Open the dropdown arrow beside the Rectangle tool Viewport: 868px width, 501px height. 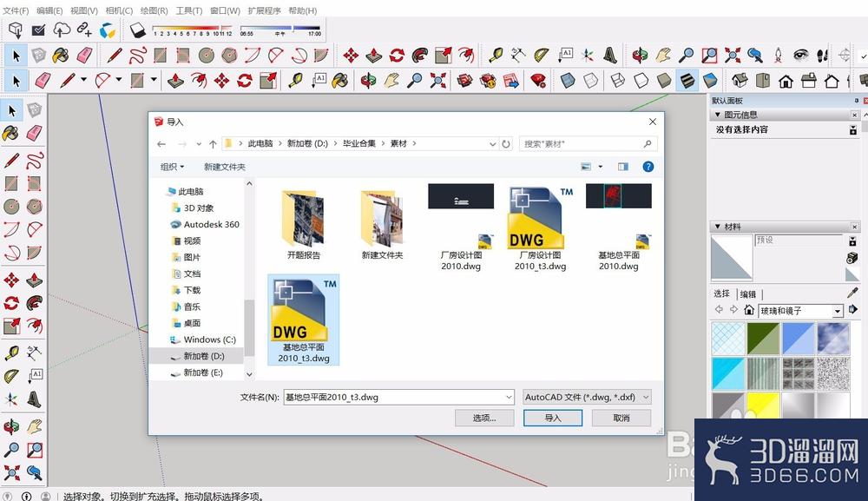(x=154, y=80)
